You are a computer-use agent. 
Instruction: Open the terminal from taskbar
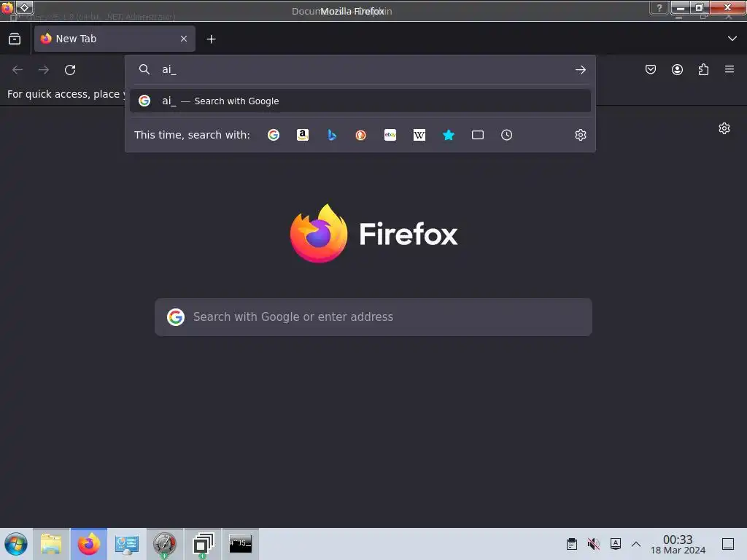pyautogui.click(x=241, y=544)
